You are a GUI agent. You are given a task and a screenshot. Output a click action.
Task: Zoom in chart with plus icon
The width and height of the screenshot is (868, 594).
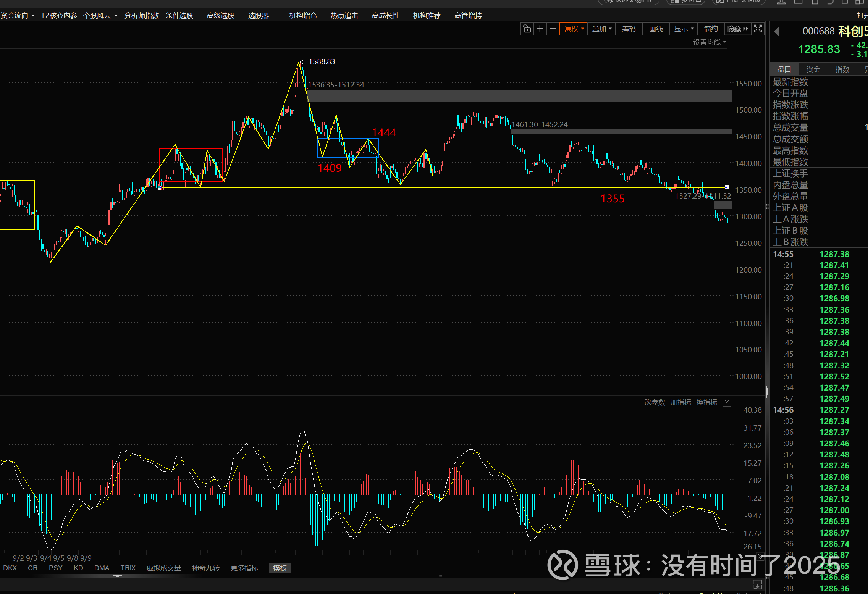click(x=540, y=29)
